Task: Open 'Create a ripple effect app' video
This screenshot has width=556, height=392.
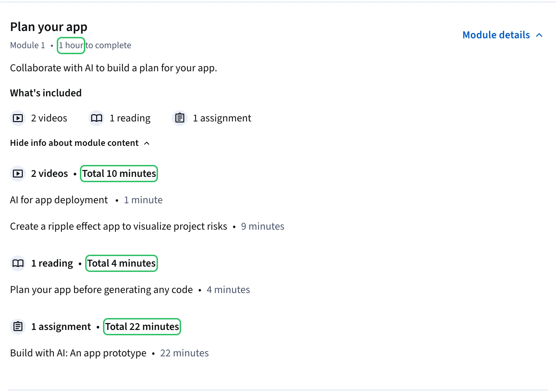Action: (x=119, y=226)
